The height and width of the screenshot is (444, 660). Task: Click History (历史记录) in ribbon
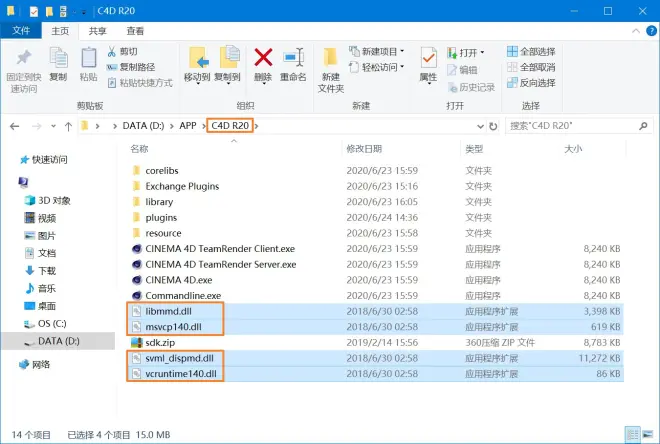pos(471,88)
